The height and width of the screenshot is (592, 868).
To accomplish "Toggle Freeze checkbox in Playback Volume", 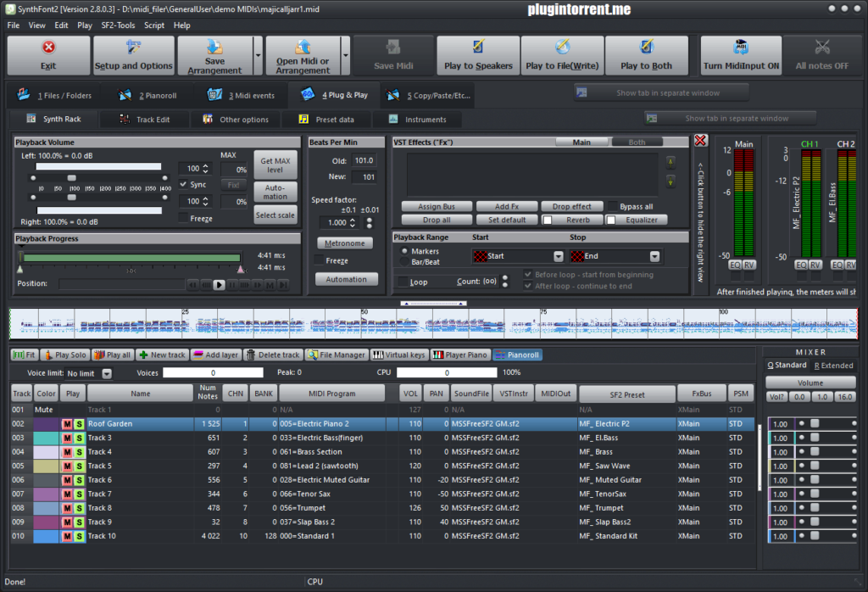I will pyautogui.click(x=183, y=218).
